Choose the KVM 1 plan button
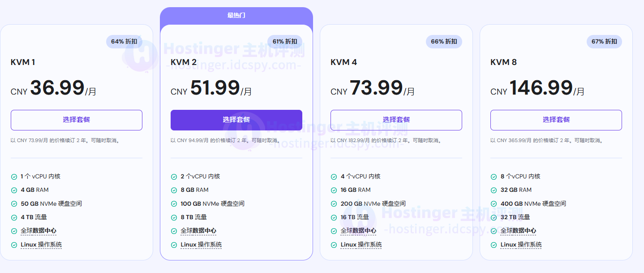The height and width of the screenshot is (273, 644). point(77,120)
